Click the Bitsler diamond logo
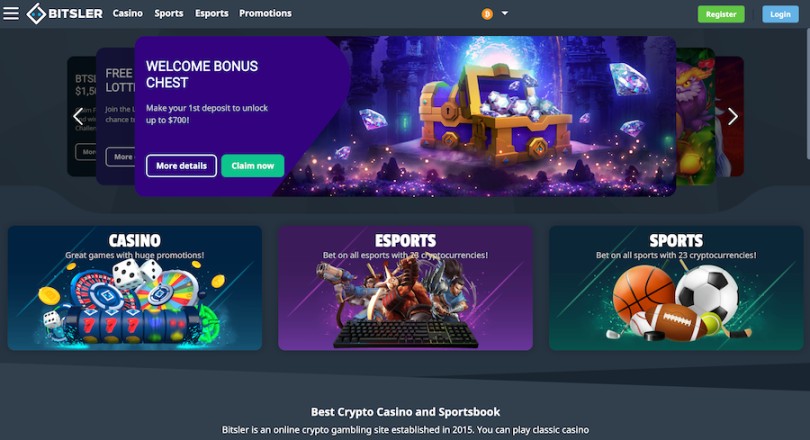This screenshot has height=440, width=810. point(36,13)
